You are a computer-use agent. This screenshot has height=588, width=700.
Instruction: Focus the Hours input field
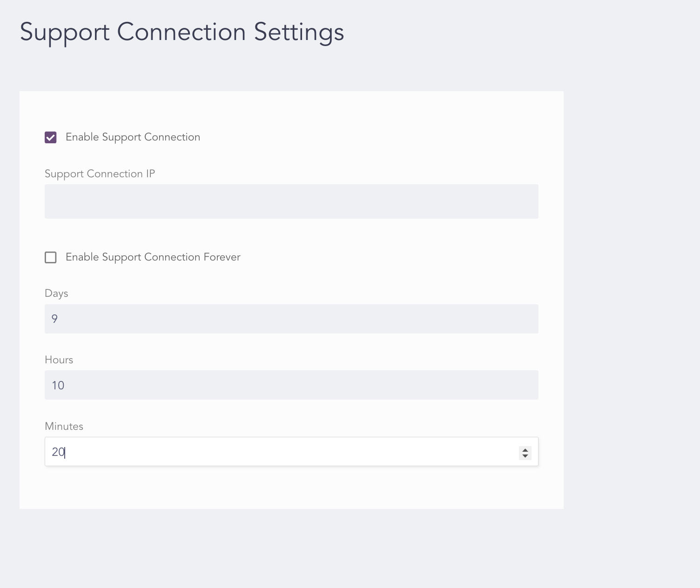(x=291, y=385)
